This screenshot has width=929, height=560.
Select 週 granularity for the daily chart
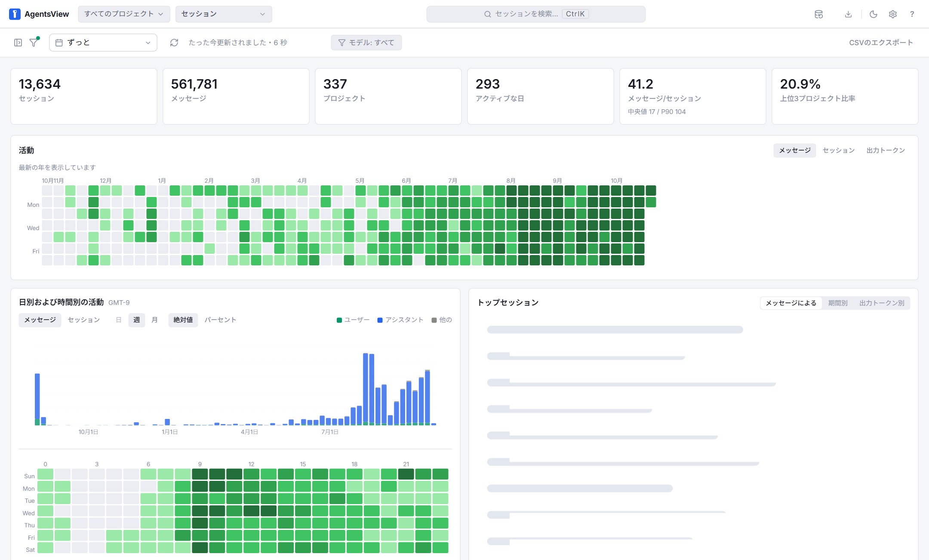137,320
